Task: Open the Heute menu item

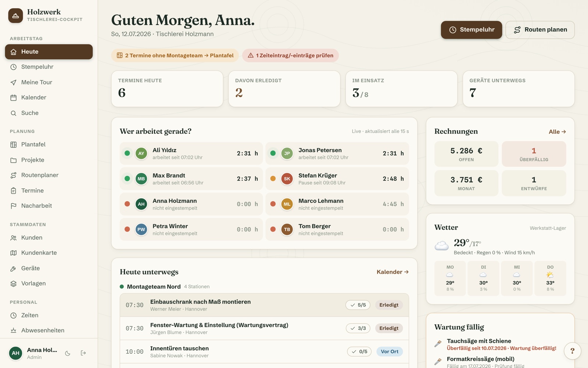Action: (49, 52)
